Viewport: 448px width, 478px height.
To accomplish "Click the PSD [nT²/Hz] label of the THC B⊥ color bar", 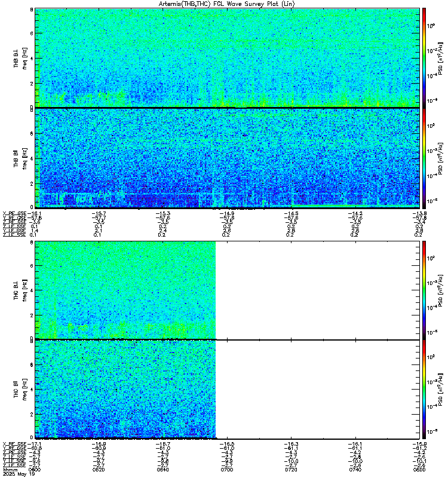I will [440, 290].
